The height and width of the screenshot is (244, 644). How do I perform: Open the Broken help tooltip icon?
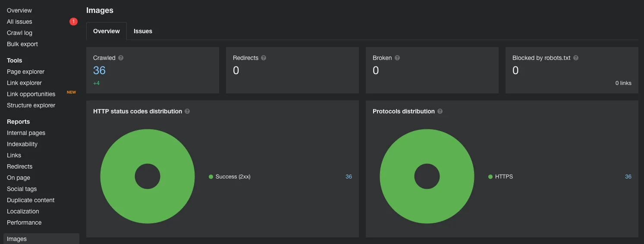tap(397, 58)
